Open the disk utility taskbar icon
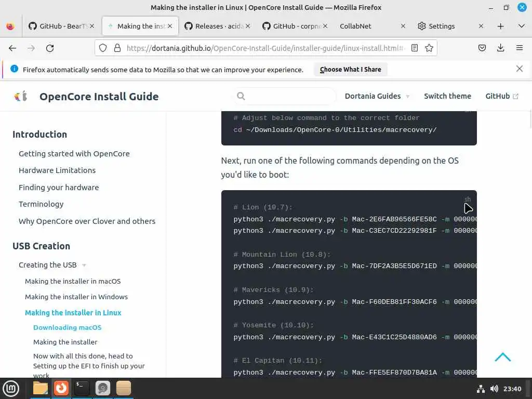This screenshot has width=532, height=399. [103, 388]
